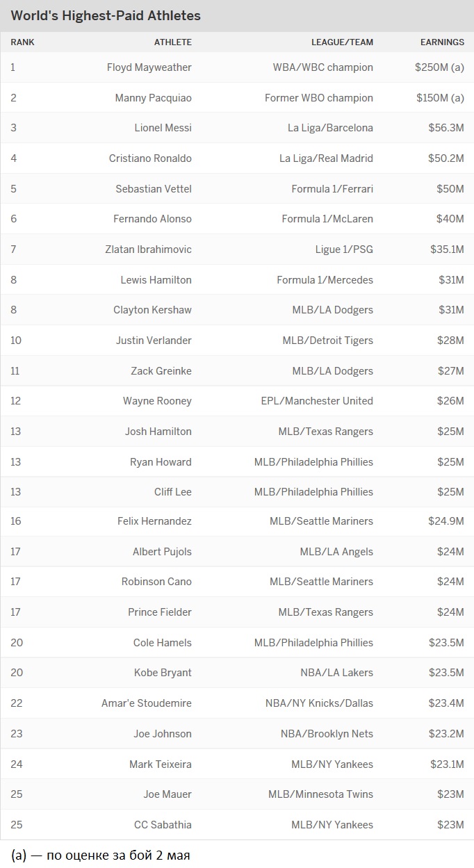Select Manny Pacquiao in the athlete list
Image resolution: width=474 pixels, height=868 pixels.
pos(153,98)
